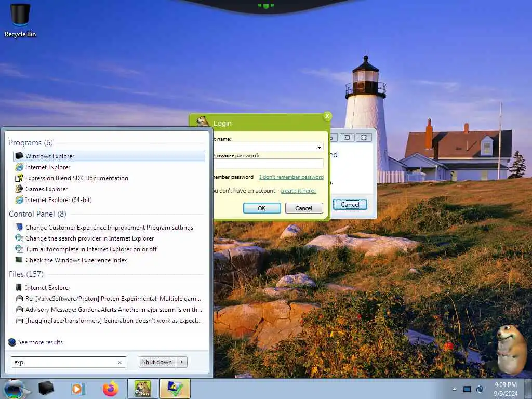The image size is (532, 399).
Task: Click OK in the Login dialog
Action: tap(262, 208)
